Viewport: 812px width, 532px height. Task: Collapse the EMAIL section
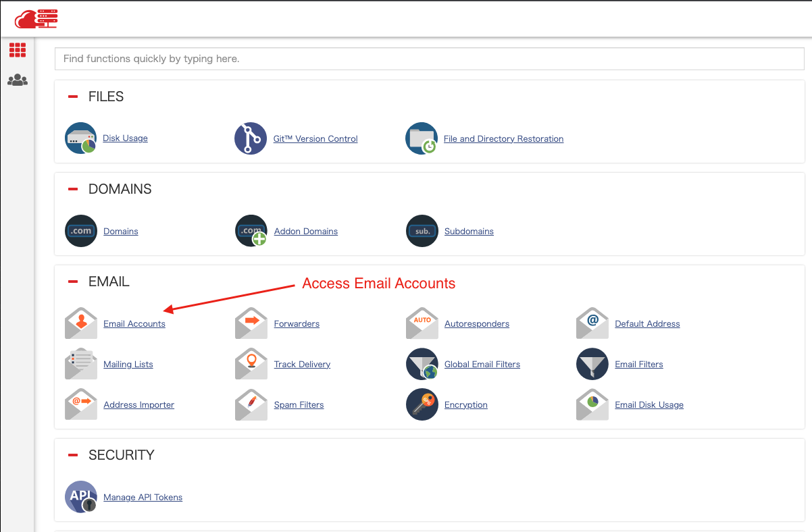(x=73, y=282)
